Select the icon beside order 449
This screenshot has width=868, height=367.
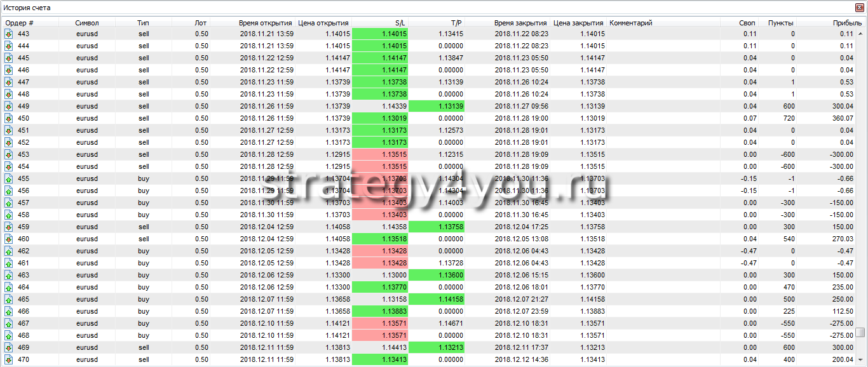(9, 106)
